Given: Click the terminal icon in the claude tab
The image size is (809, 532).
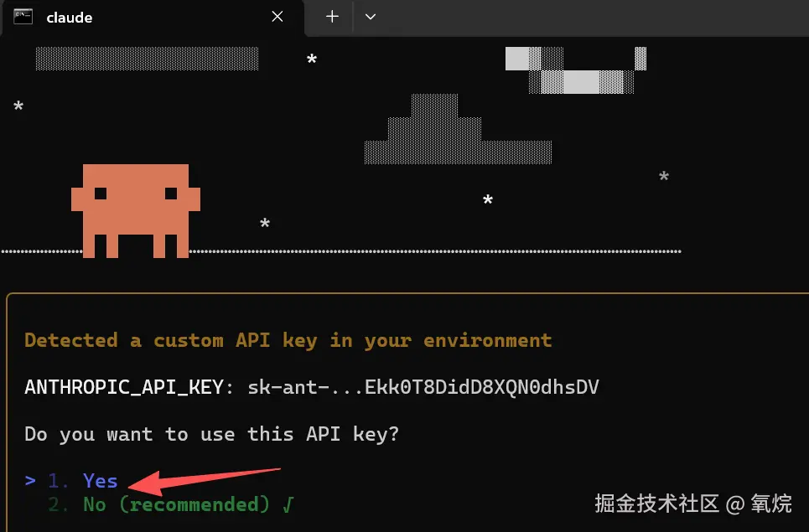Looking at the screenshot, I should (23, 17).
